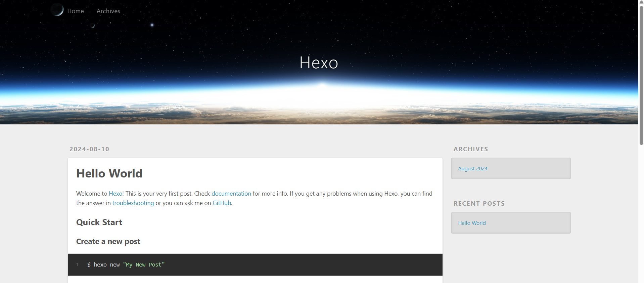644x283 pixels.
Task: Click the large Hexo site title
Action: [x=319, y=63]
